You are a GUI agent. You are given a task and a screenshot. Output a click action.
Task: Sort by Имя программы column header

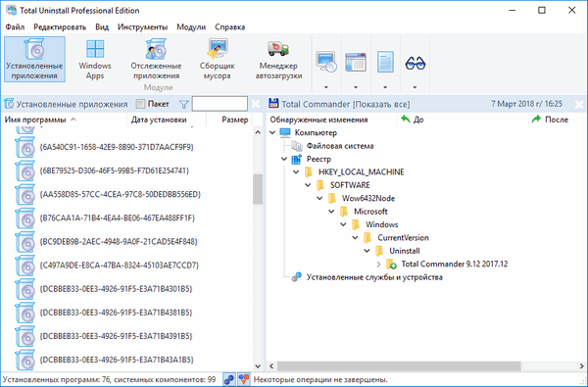click(64, 120)
